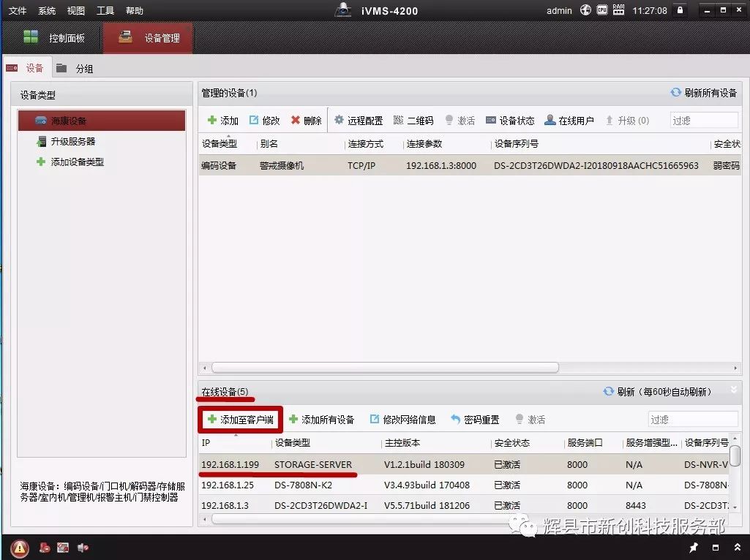
Task: Open the 工具 menu
Action: click(105, 10)
